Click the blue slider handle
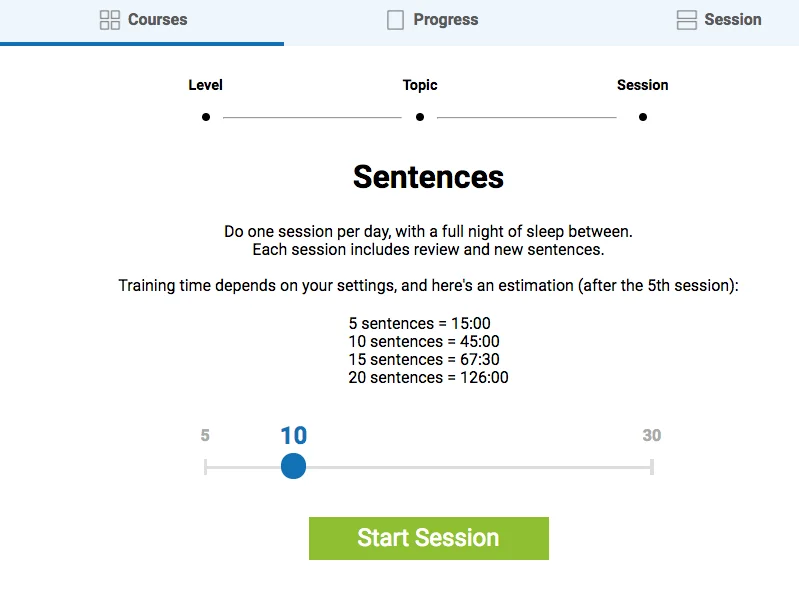799x604 pixels. (x=293, y=466)
